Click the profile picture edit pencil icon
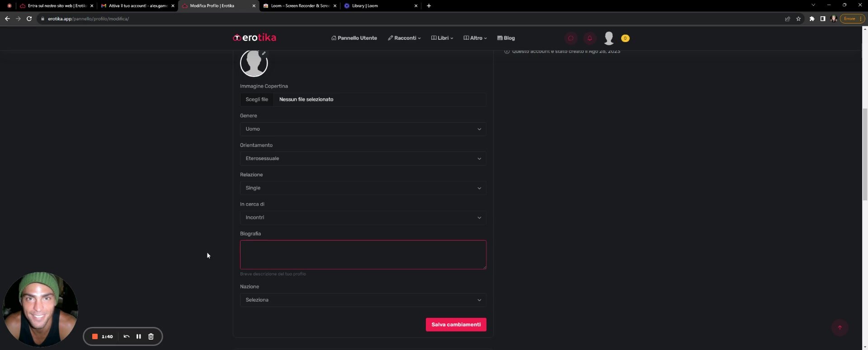The width and height of the screenshot is (868, 350). [264, 53]
